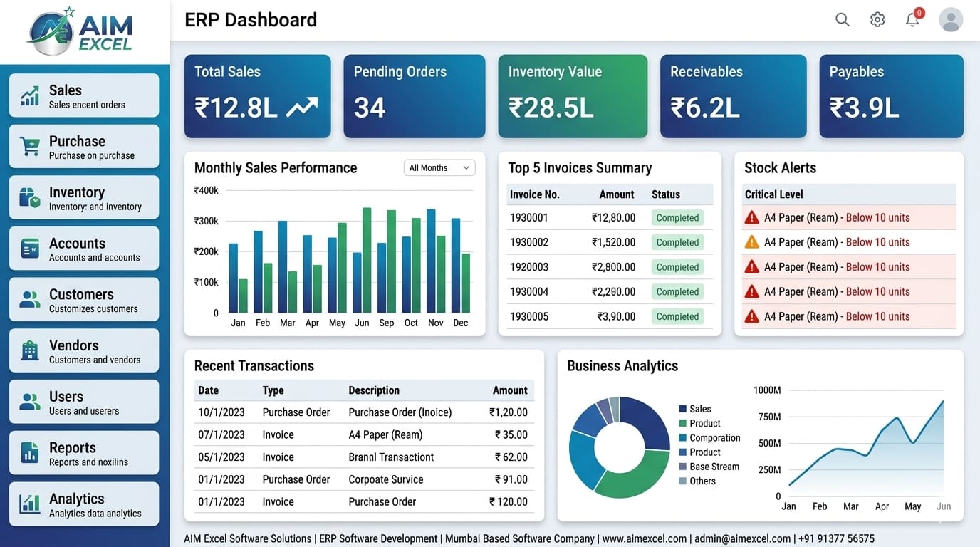Select the 10/1/2023 transaction date

(x=221, y=412)
